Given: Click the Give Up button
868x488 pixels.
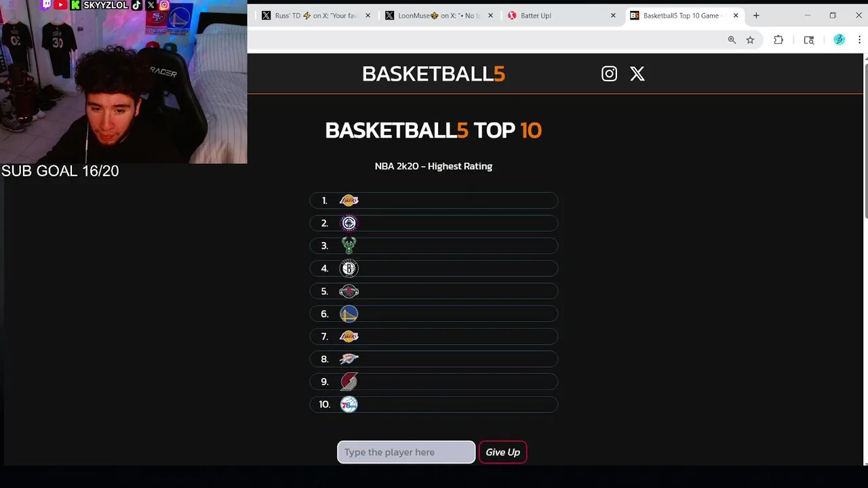Looking at the screenshot, I should tap(503, 452).
